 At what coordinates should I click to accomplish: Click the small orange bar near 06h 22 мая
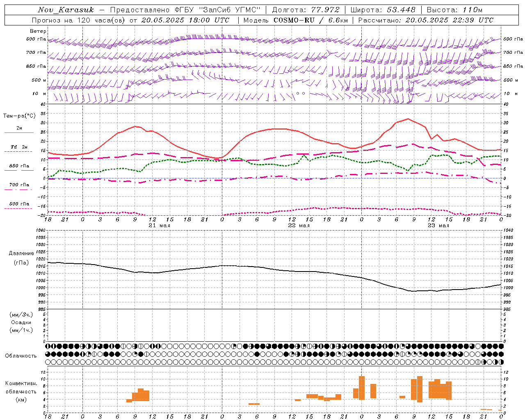[x=254, y=404]
